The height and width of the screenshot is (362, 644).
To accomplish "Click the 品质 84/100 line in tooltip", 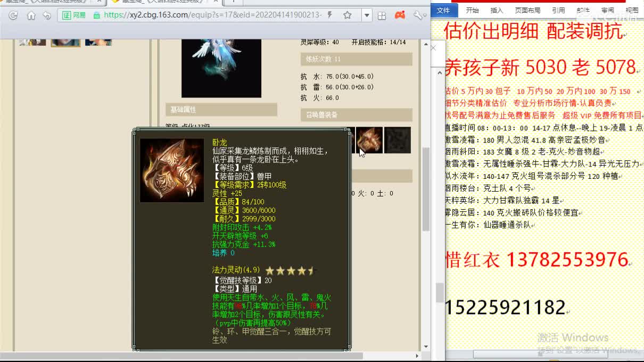I will pyautogui.click(x=238, y=202).
